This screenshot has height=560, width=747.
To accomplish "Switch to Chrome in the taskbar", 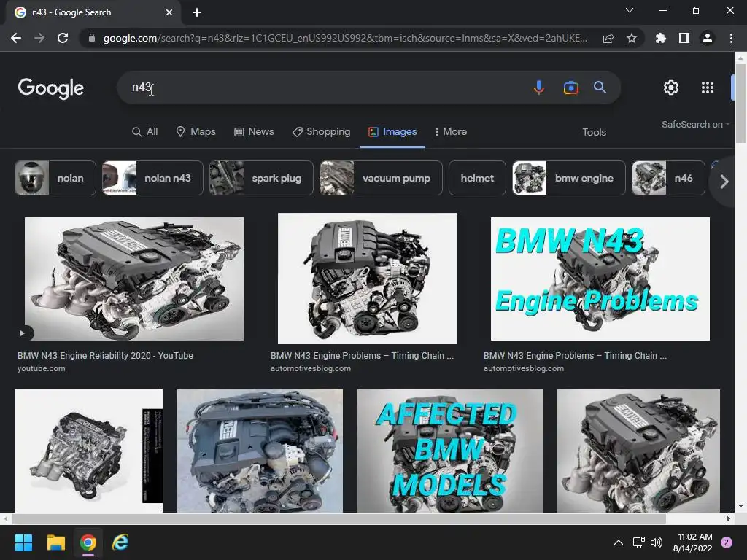I will coord(88,542).
